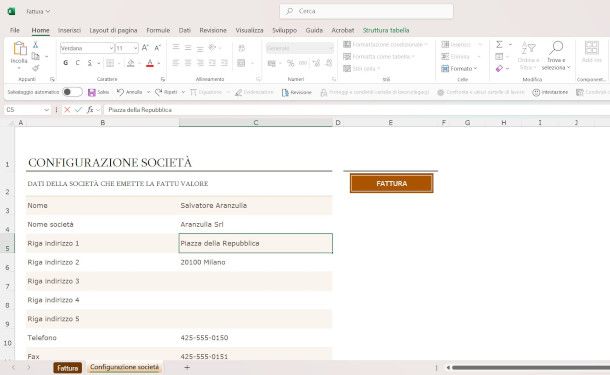The width and height of the screenshot is (610, 375).
Task: Click the Cut scissors icon
Action: tap(35, 45)
